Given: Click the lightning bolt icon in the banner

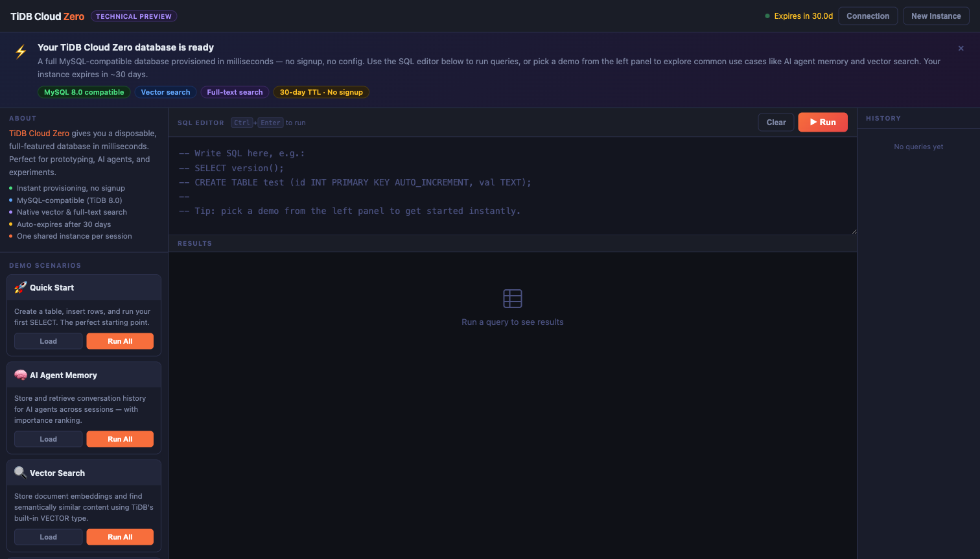Looking at the screenshot, I should click(21, 52).
